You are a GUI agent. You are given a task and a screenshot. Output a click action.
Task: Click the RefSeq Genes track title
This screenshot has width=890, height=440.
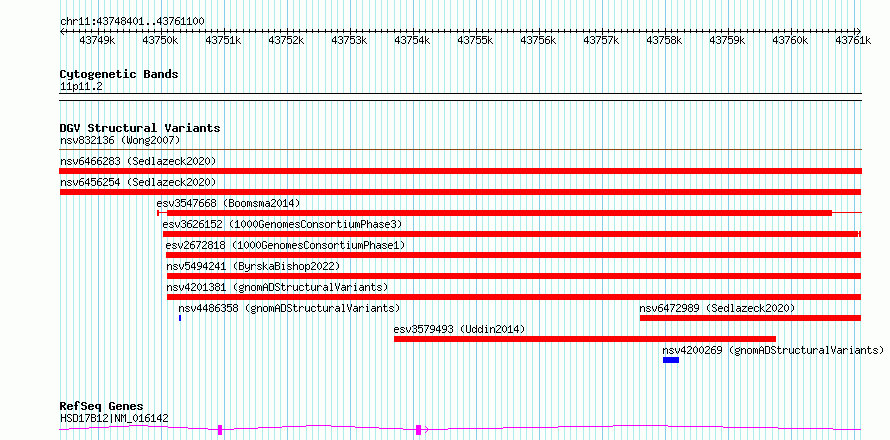[x=102, y=407]
